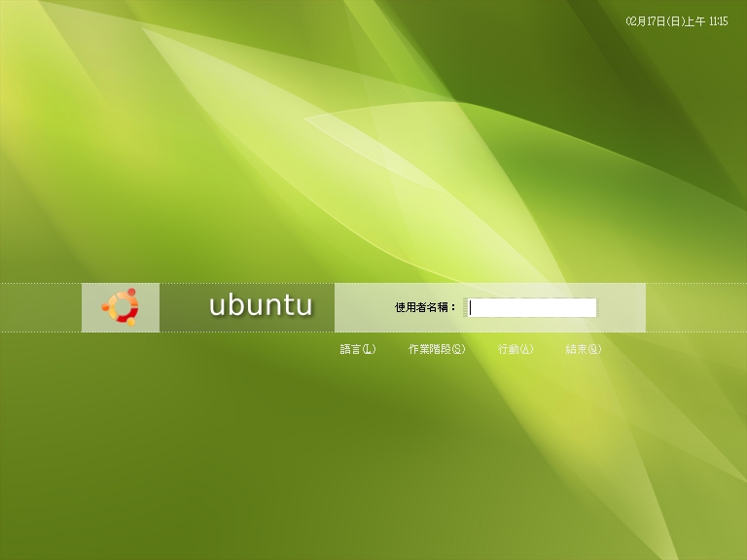Click the ubuntu wordmark text
This screenshot has height=560, width=747.
coord(261,305)
